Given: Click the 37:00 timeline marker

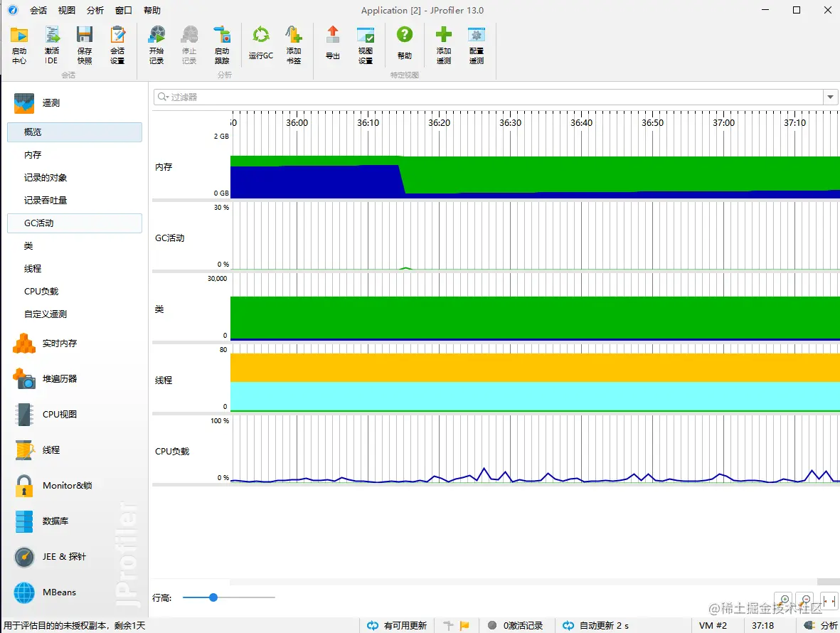Looking at the screenshot, I should (x=724, y=122).
